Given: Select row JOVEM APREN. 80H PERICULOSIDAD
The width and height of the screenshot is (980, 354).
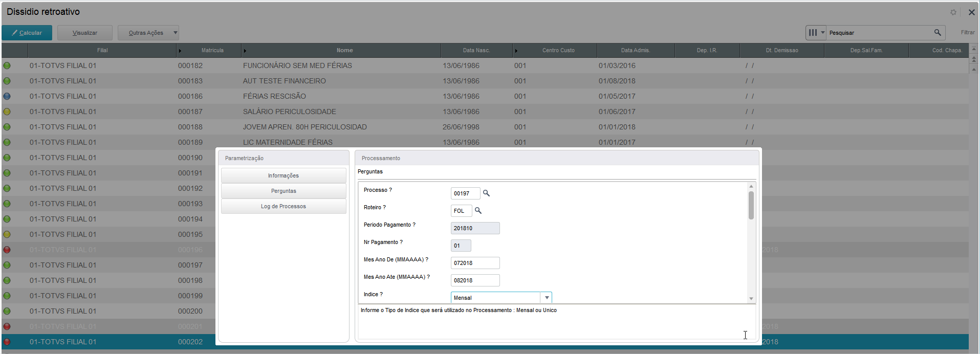Looking at the screenshot, I should point(485,127).
